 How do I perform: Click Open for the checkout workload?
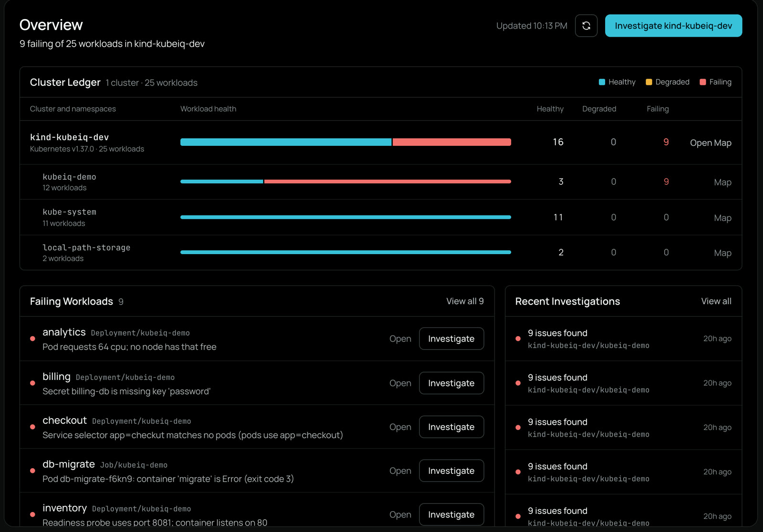tap(400, 427)
